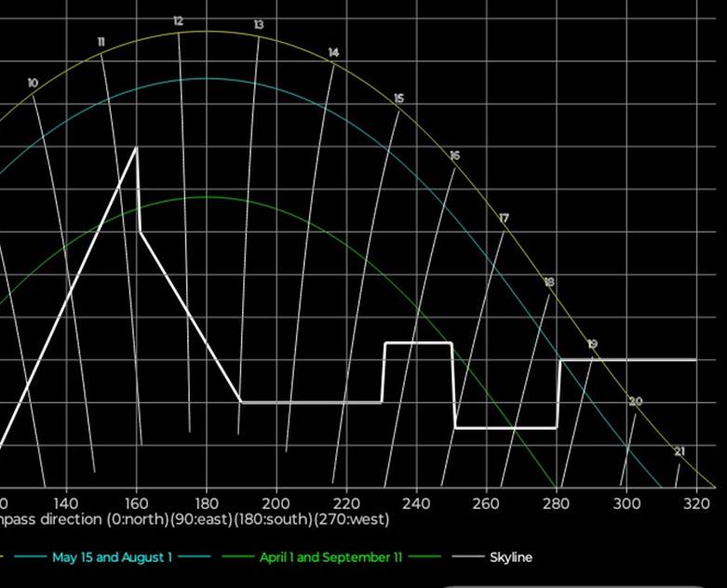727x588 pixels.
Task: Toggle the April 1 and September 11 legend entry
Action: click(330, 557)
